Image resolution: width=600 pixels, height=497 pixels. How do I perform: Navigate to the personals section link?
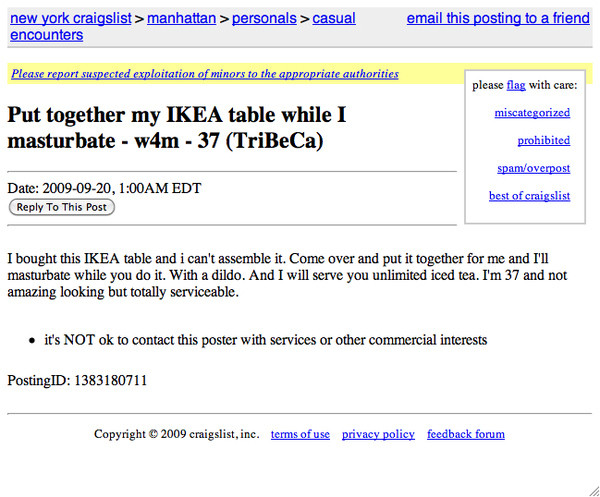pyautogui.click(x=266, y=18)
